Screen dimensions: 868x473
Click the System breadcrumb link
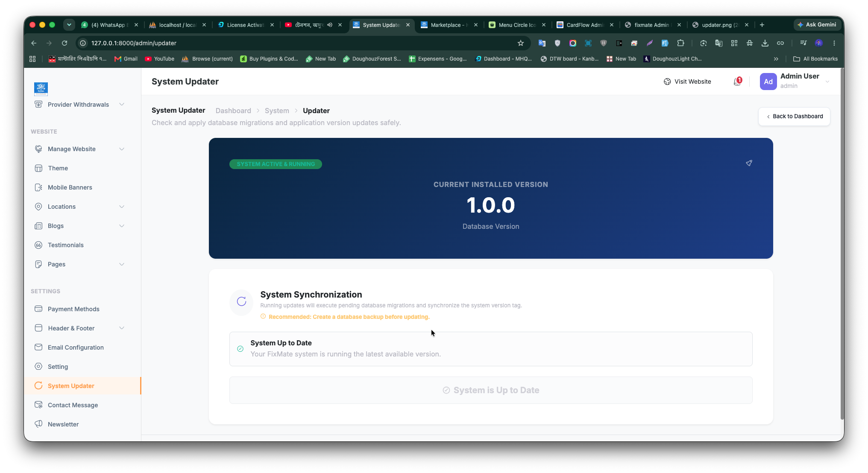coord(277,111)
